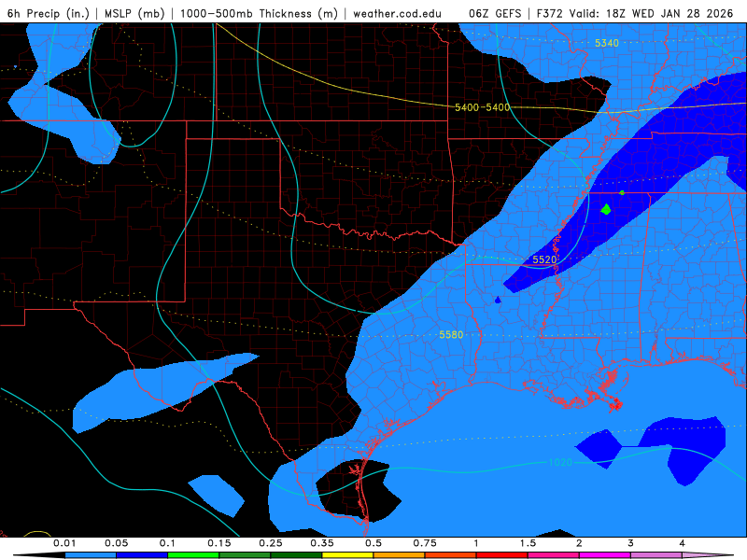The height and width of the screenshot is (560, 747).
Task: Click the legend value 2
Action: [x=579, y=543]
